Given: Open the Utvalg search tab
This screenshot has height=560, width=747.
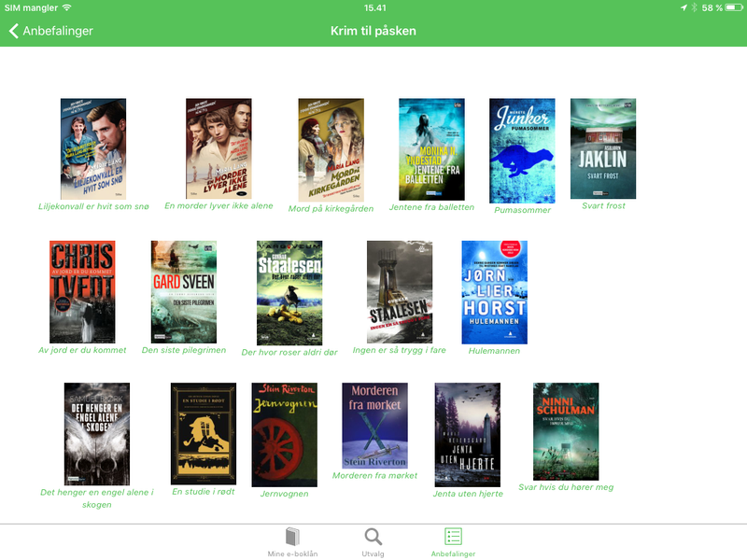Looking at the screenshot, I should 373,542.
